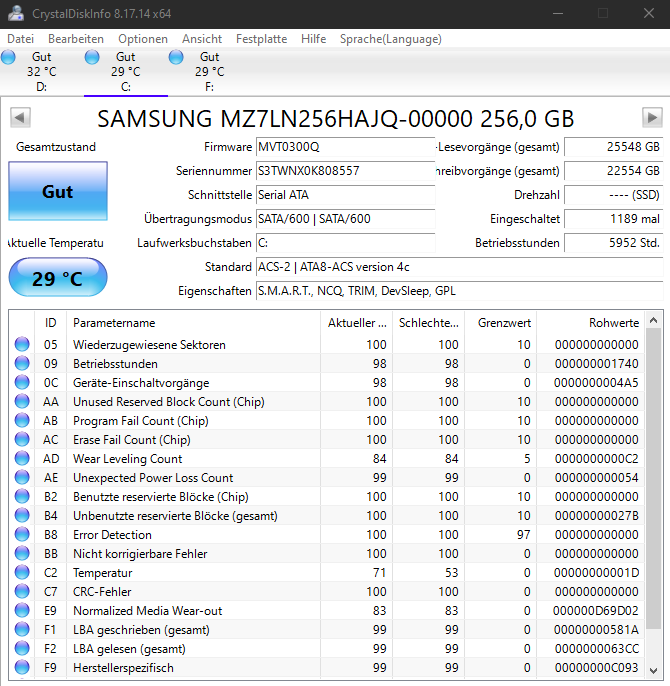Click the SAMSUNG MZ7LN256HAJQ model title
This screenshot has width=670, height=686.
(x=336, y=119)
